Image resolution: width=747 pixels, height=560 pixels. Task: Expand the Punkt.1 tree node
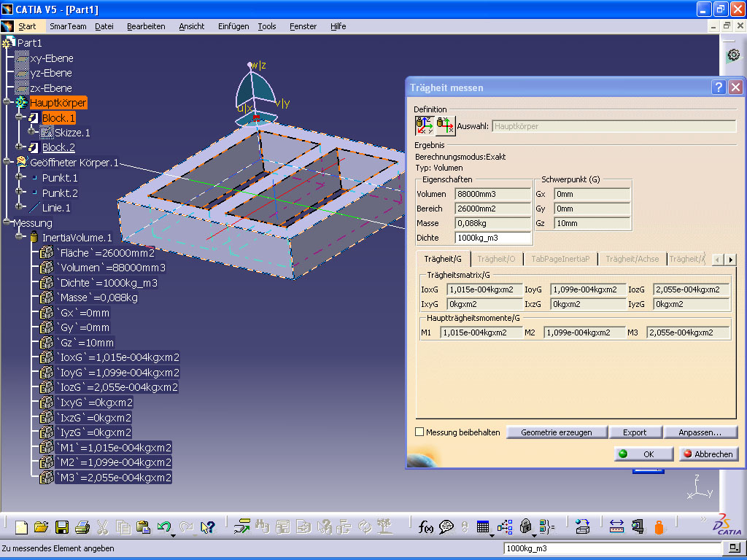(19, 177)
